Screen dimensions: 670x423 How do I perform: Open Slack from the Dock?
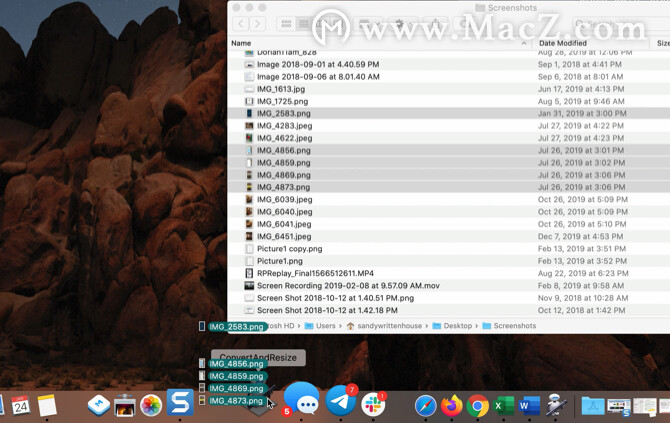click(373, 404)
